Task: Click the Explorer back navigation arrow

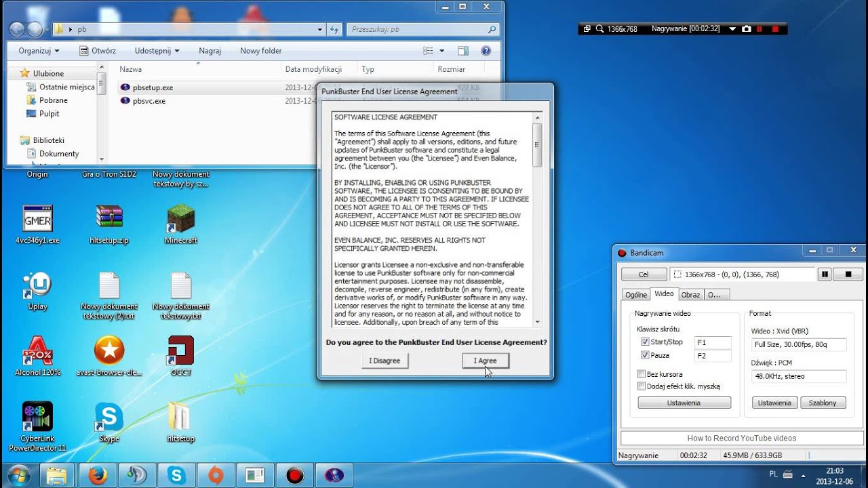Action: (x=18, y=29)
